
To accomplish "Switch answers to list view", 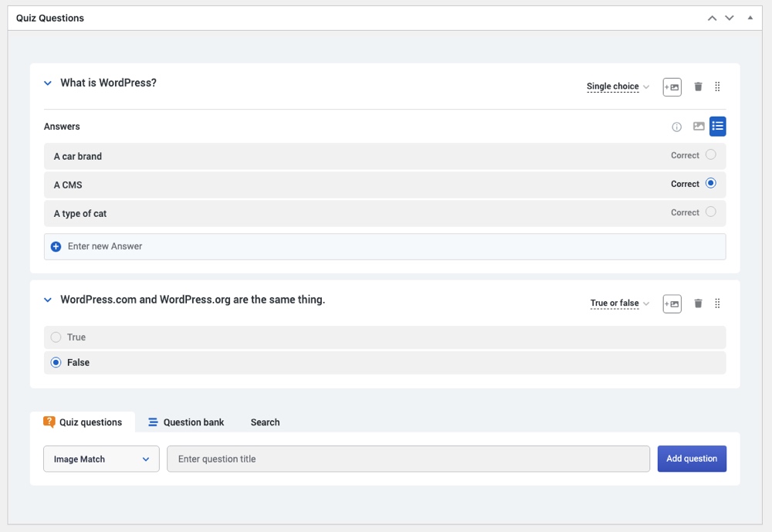I will [x=718, y=127].
